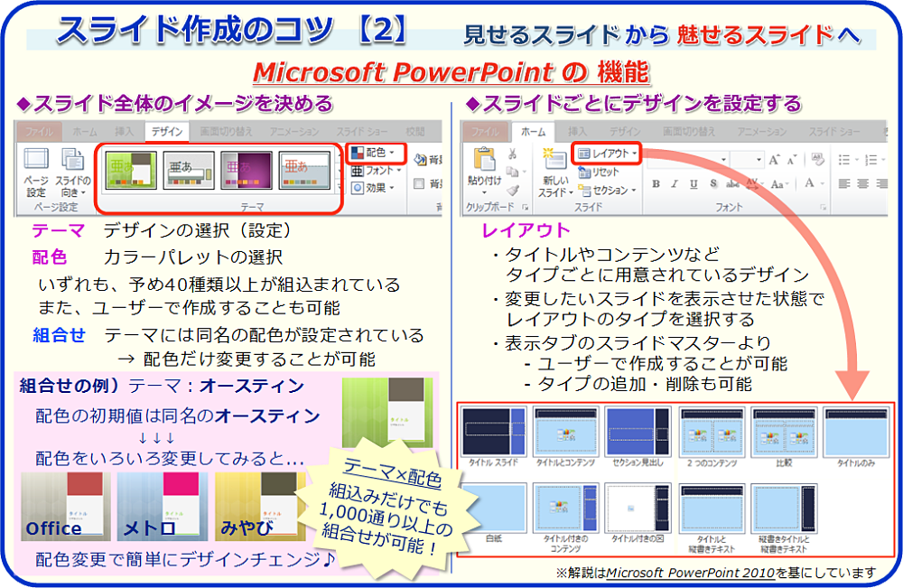Choose the タイトルとコンテンツ layout
Viewport: 903px width, 588px height.
[x=565, y=436]
